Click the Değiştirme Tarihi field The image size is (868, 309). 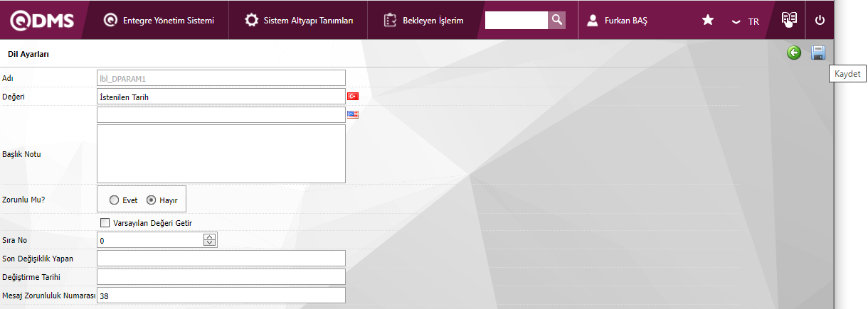[x=221, y=276]
